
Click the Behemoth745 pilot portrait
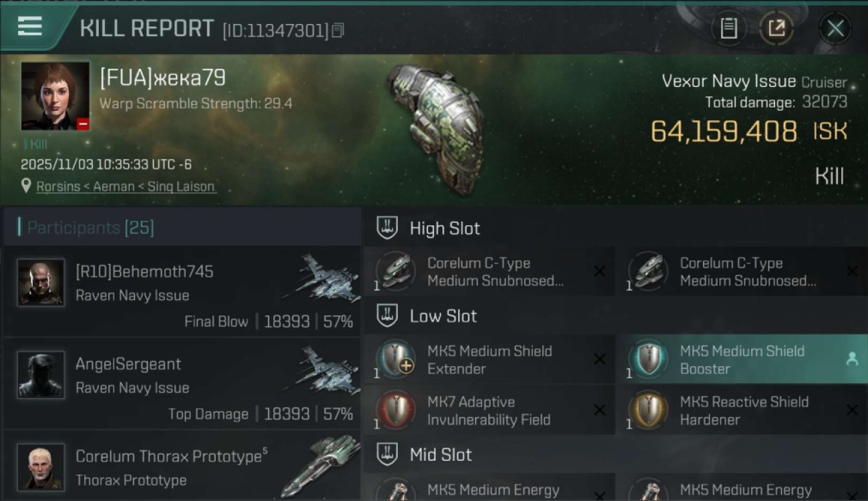pyautogui.click(x=41, y=283)
